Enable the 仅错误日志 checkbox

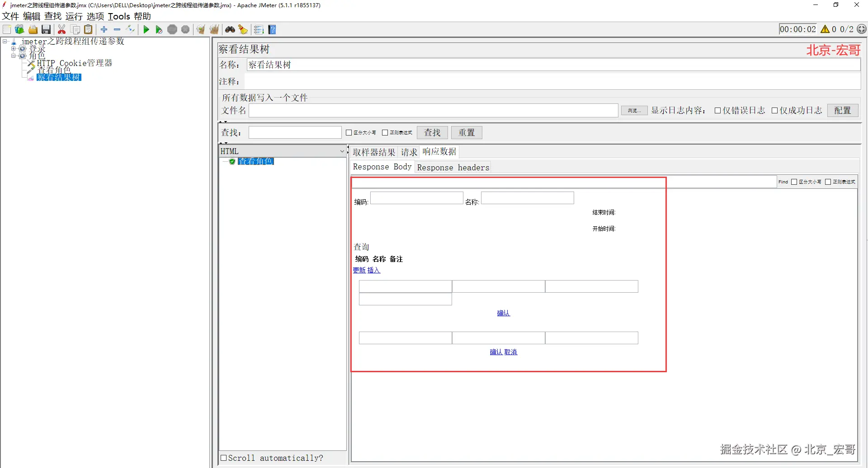(x=717, y=111)
